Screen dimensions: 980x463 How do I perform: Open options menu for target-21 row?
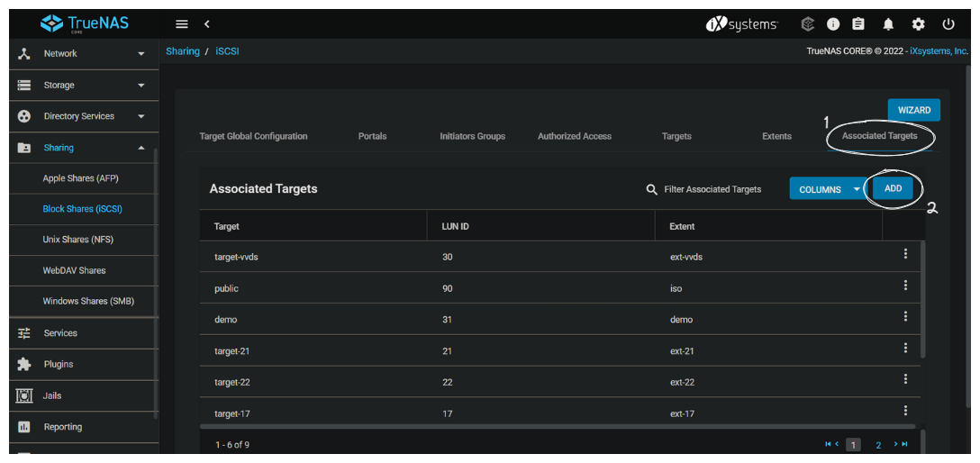coord(905,348)
